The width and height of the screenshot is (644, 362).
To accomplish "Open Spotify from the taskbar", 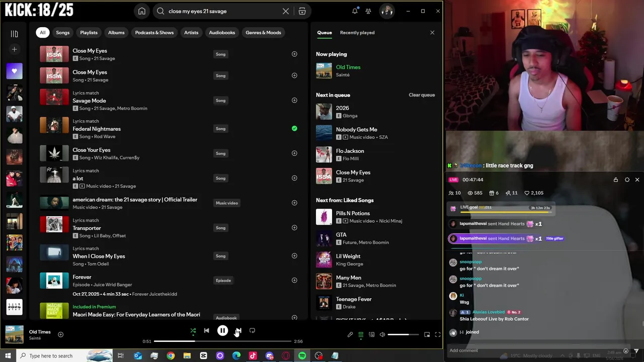I will tap(302, 356).
